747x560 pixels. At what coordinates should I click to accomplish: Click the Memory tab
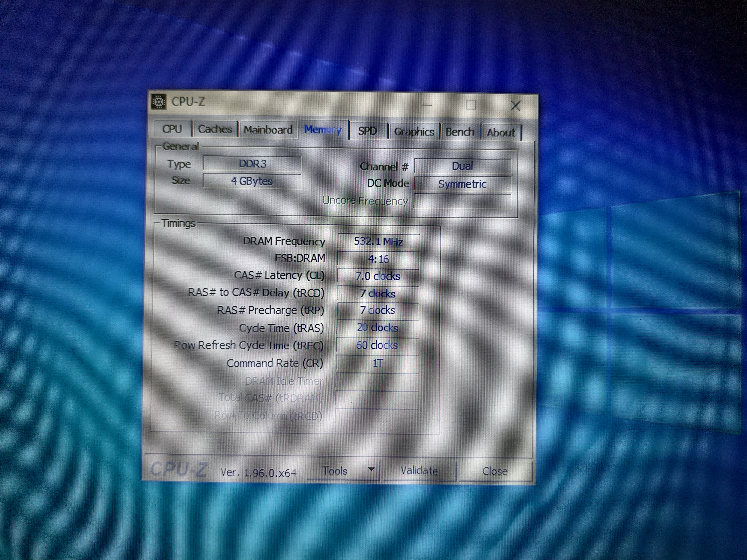click(x=323, y=130)
